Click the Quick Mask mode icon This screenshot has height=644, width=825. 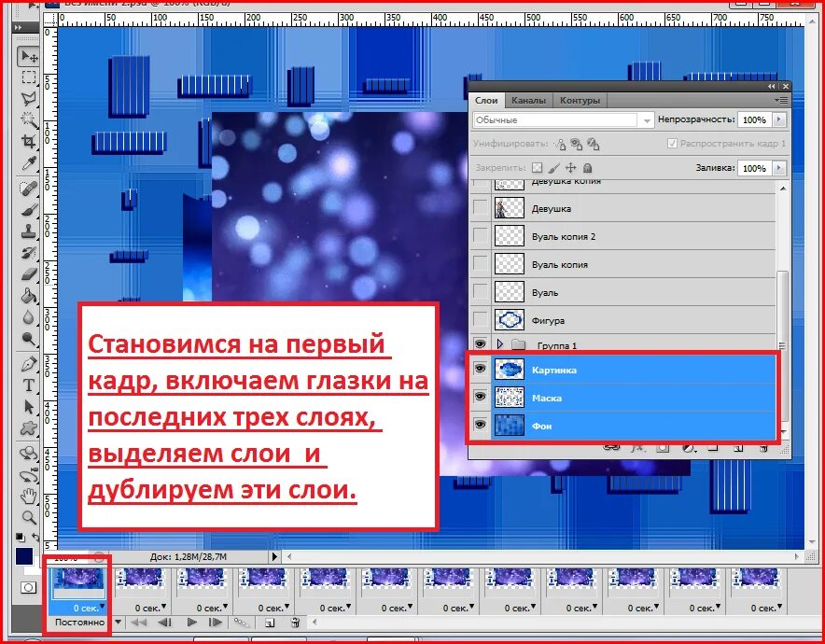pyautogui.click(x=28, y=587)
